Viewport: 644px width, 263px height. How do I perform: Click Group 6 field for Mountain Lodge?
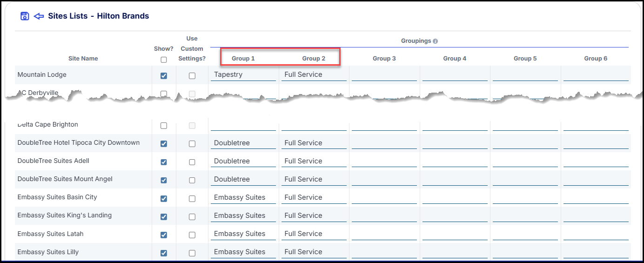pos(596,74)
